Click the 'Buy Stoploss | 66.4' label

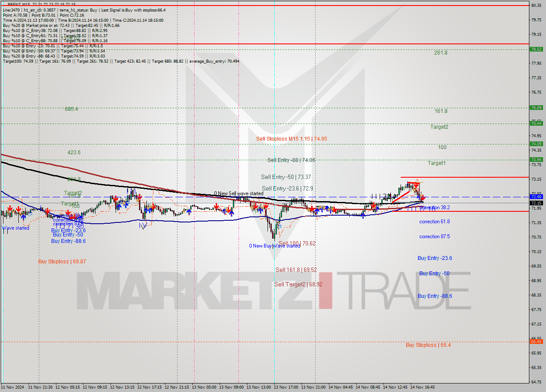pyautogui.click(x=428, y=345)
